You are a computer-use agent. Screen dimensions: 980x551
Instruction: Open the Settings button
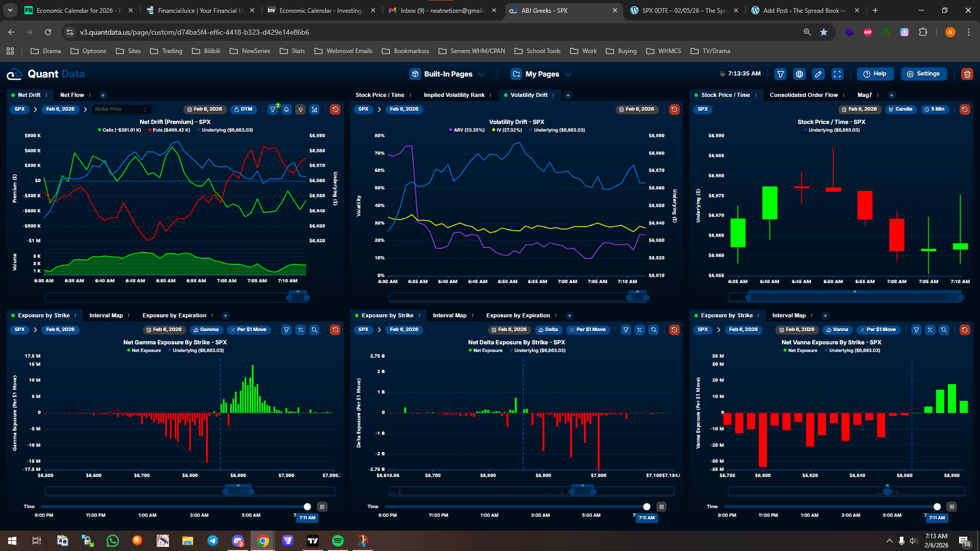(x=923, y=73)
